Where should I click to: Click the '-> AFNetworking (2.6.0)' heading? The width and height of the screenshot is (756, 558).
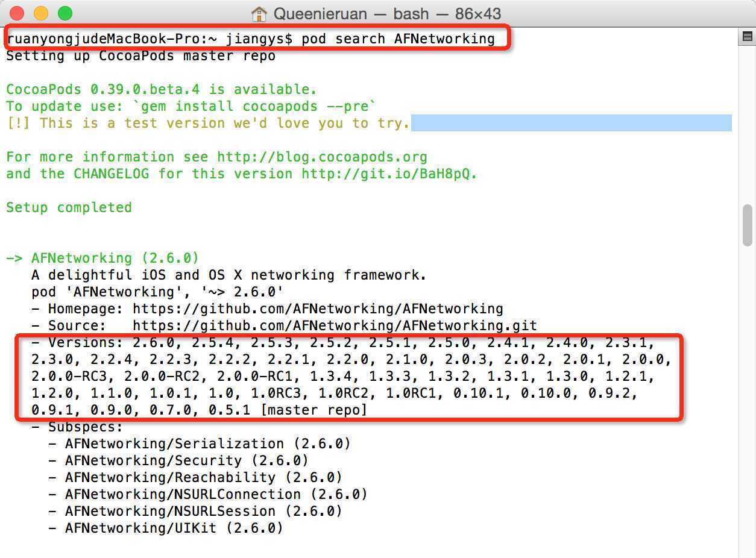click(102, 259)
